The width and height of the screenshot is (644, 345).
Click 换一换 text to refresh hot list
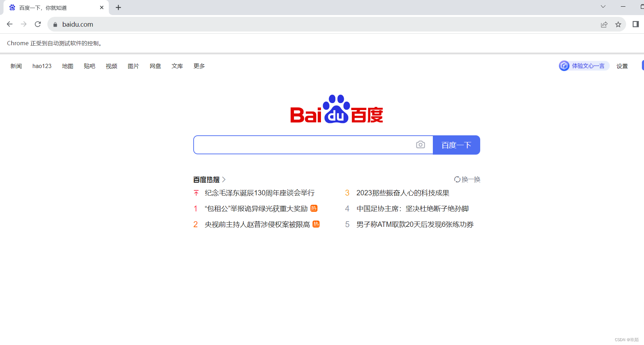471,180
